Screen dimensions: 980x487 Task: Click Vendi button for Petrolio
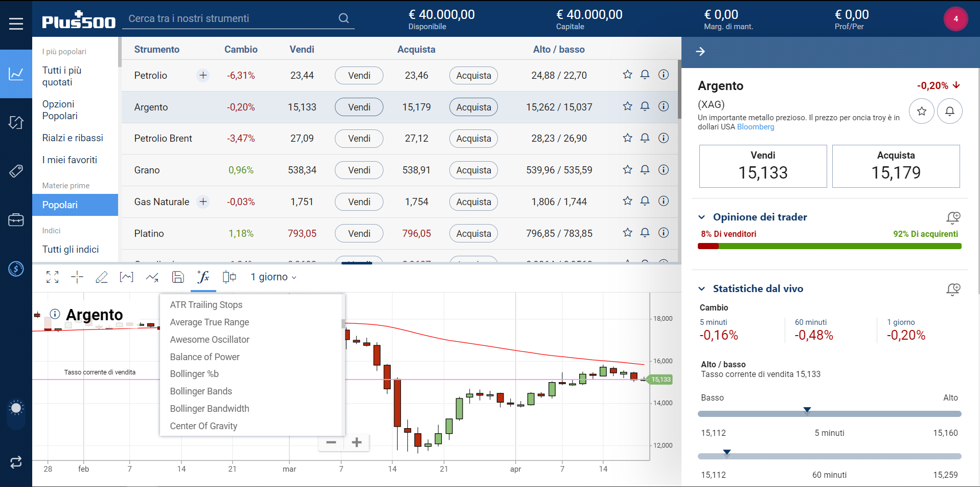click(359, 76)
